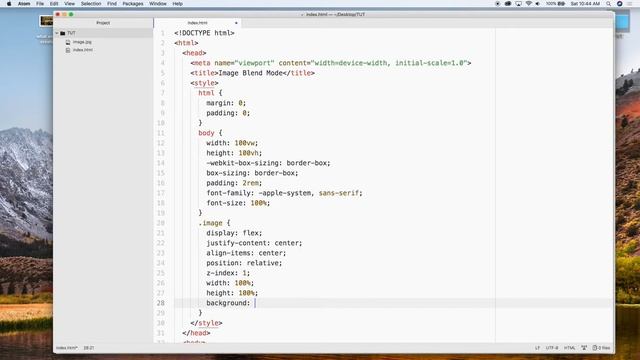
Task: Click the font-family line in the body rule
Action: click(284, 193)
